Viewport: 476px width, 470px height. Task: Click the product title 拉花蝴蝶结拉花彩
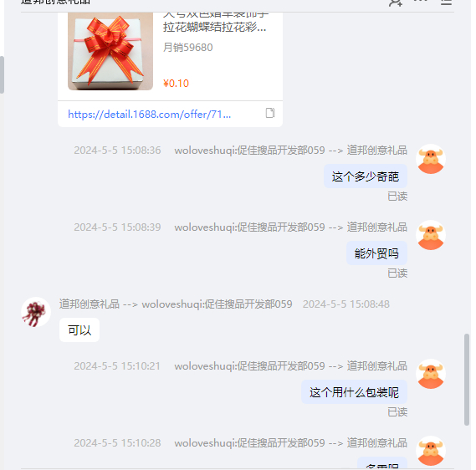214,27
